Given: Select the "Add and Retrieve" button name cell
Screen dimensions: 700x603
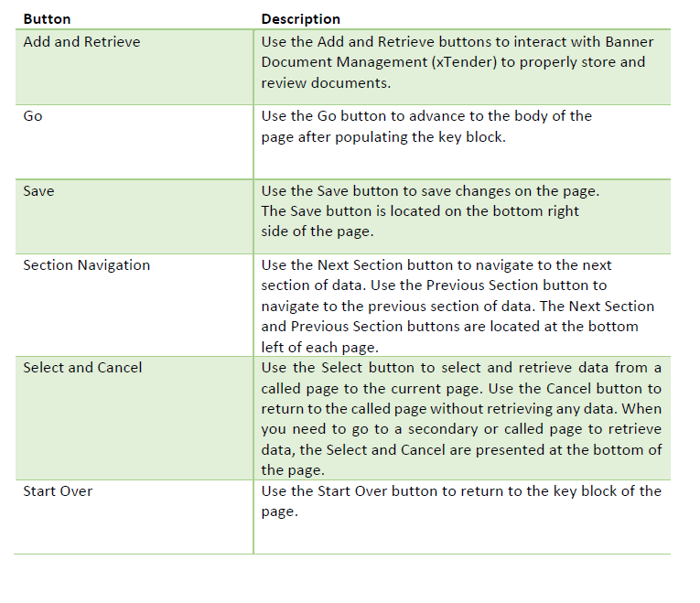Looking at the screenshot, I should coord(81,42).
